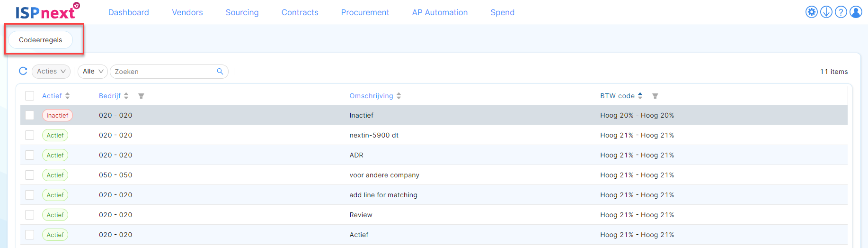Image resolution: width=868 pixels, height=248 pixels.
Task: Open the Bedrijf column filter icon
Action: coord(141,96)
